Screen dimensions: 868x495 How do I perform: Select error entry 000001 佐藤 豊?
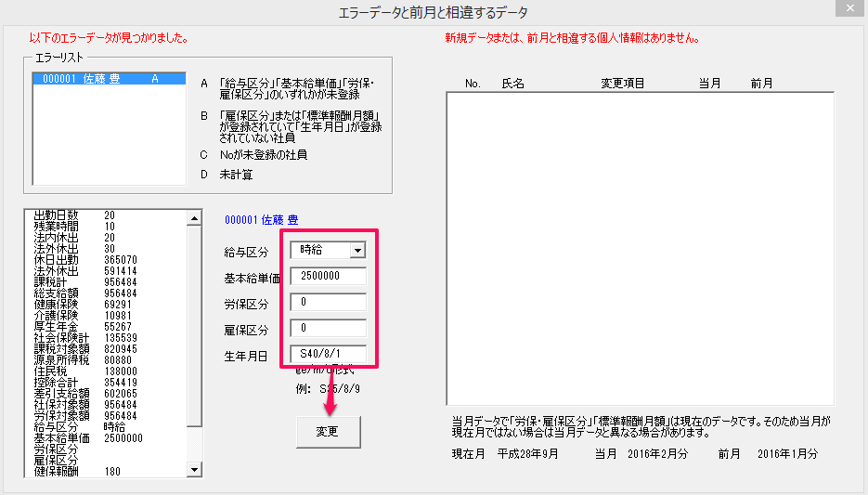96,80
